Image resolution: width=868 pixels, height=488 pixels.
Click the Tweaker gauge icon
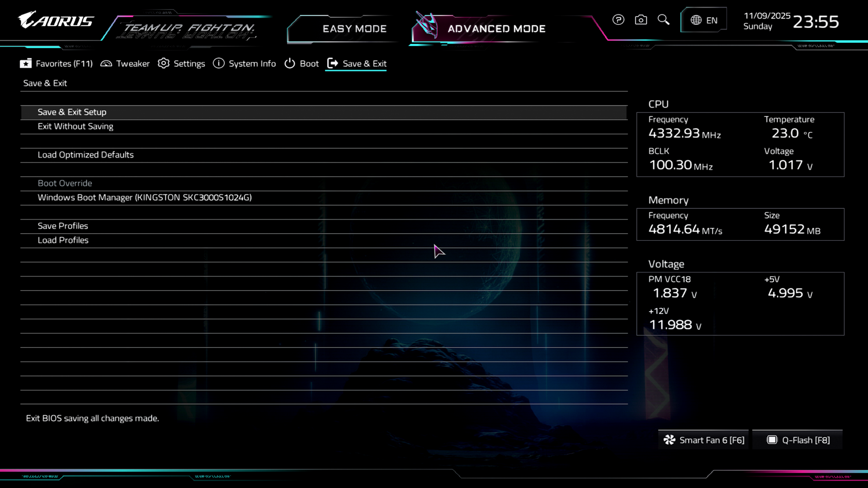[106, 64]
